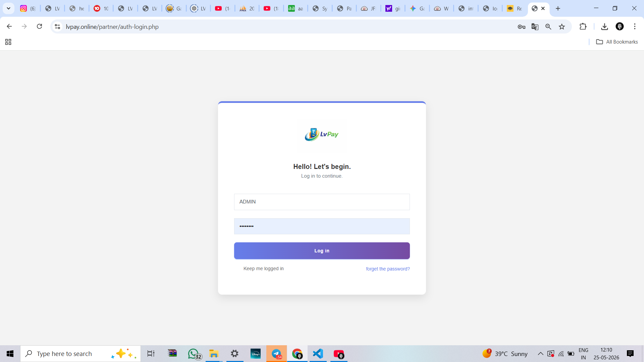Open the apps grid in bookmarks bar
Viewport: 644px width, 362px height.
tap(8, 42)
